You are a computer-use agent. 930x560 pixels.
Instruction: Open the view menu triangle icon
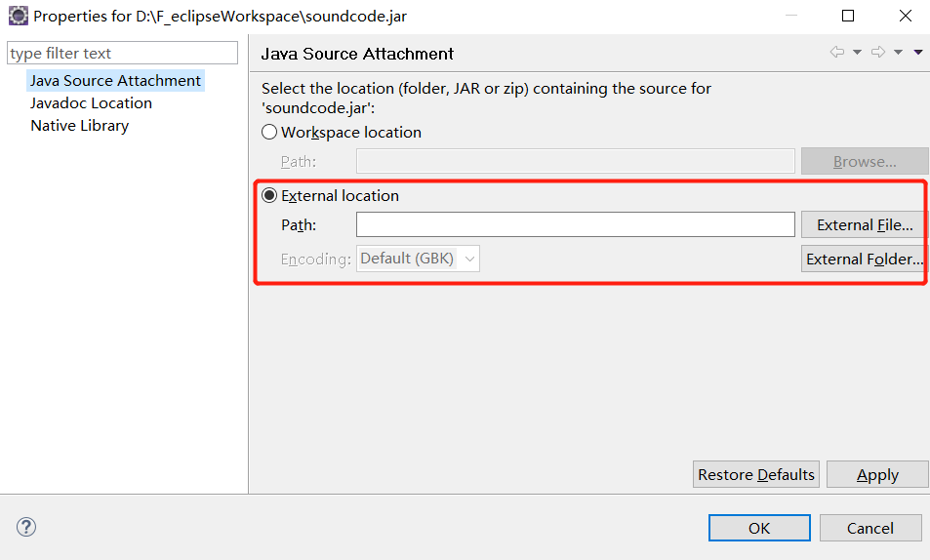[918, 53]
